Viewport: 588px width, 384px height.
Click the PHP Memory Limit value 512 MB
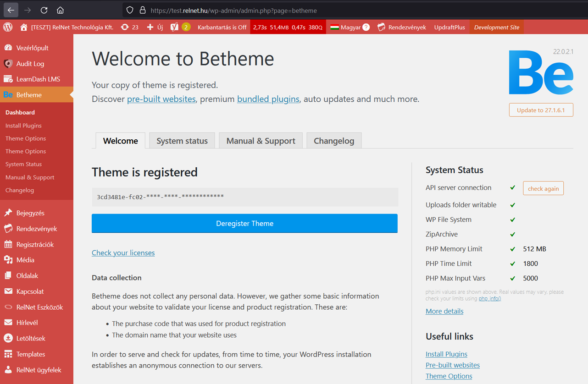[x=534, y=249]
